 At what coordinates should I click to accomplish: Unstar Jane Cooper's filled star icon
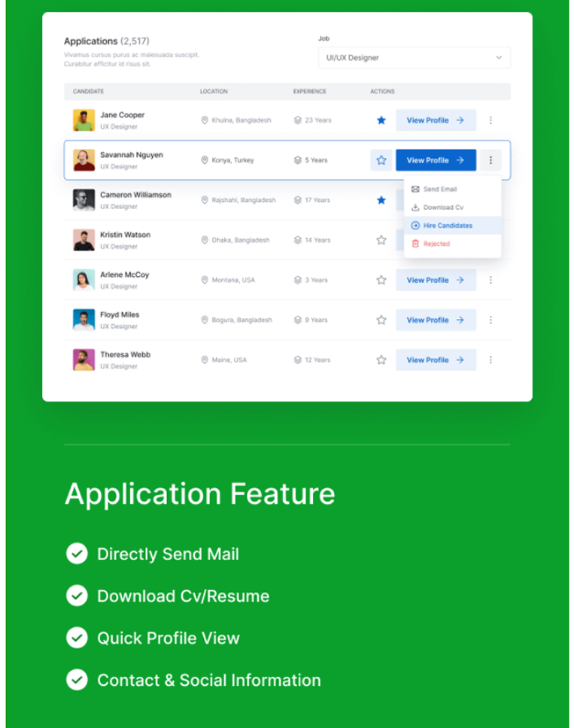click(x=381, y=120)
